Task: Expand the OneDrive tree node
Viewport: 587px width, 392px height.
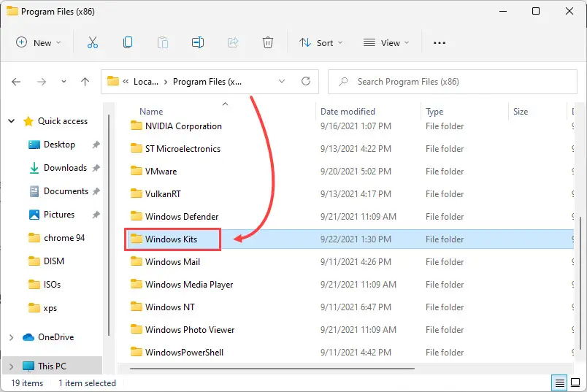Action: (11, 337)
